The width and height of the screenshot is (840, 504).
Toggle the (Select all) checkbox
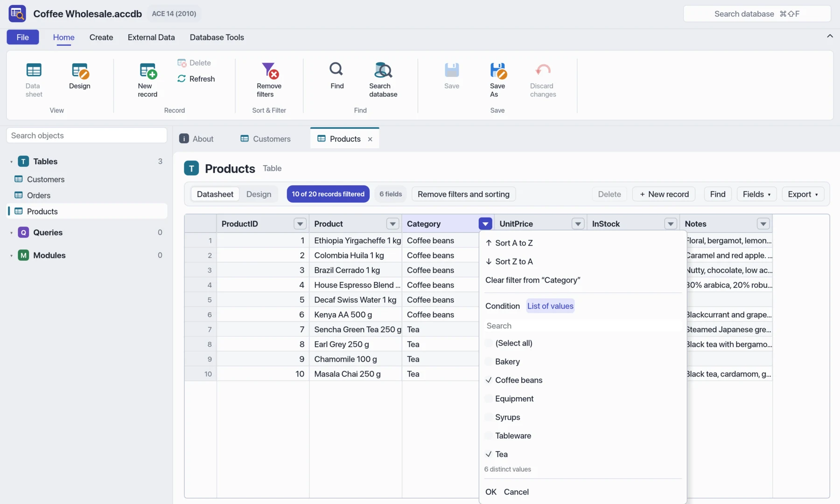[489, 343]
